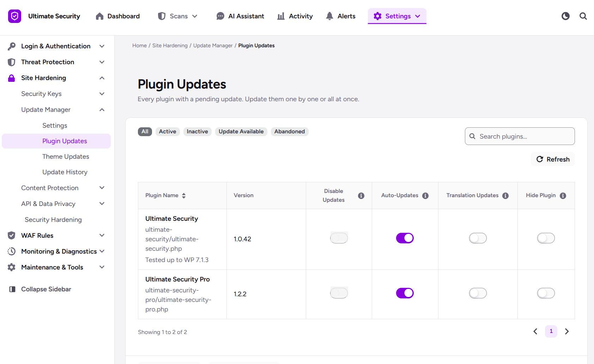
Task: Filter plugins by Inactive tab
Action: 198,132
